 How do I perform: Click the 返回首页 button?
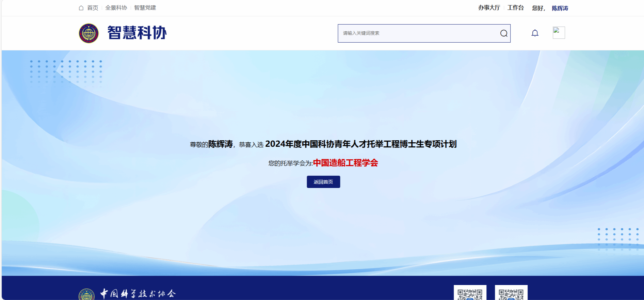point(323,182)
